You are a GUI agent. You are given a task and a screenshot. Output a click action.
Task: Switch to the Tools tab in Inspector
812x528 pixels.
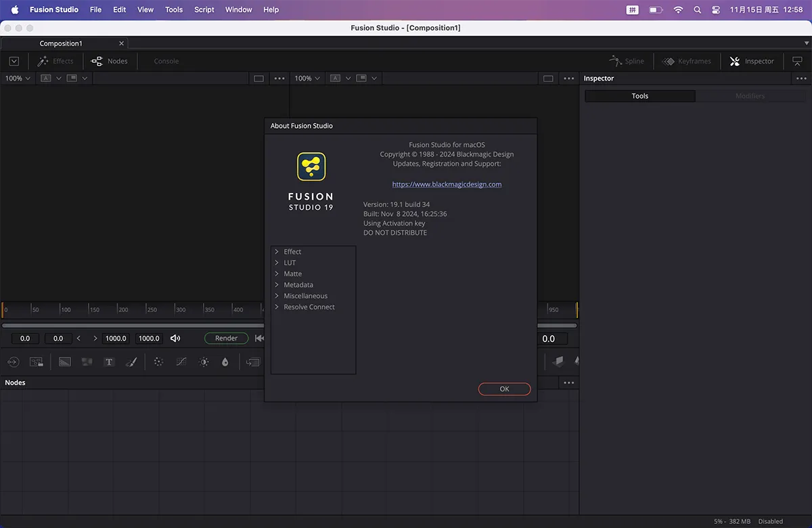640,96
